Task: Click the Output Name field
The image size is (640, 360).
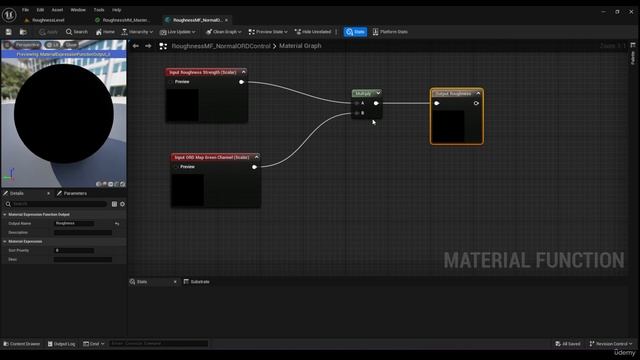Action: pyautogui.click(x=74, y=224)
